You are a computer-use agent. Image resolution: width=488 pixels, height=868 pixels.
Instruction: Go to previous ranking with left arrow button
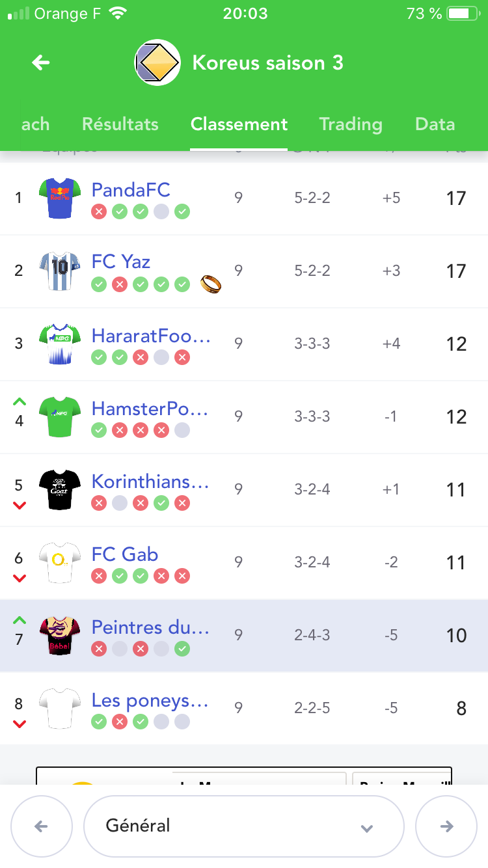(x=41, y=826)
